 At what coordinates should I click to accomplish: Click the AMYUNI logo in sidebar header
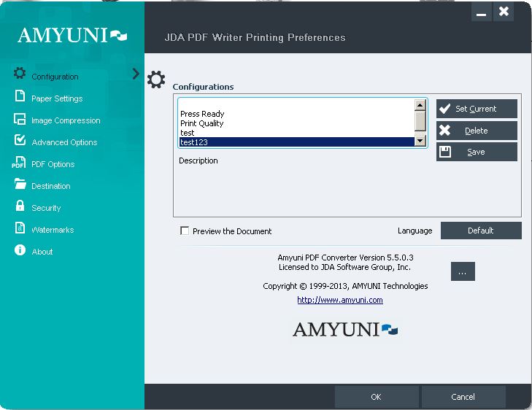click(72, 35)
